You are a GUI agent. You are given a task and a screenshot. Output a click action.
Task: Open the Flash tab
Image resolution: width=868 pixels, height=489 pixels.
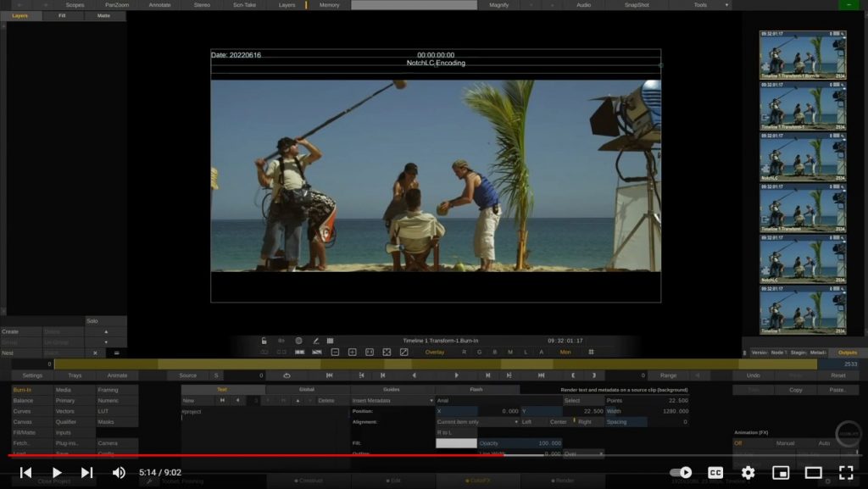pyautogui.click(x=476, y=390)
